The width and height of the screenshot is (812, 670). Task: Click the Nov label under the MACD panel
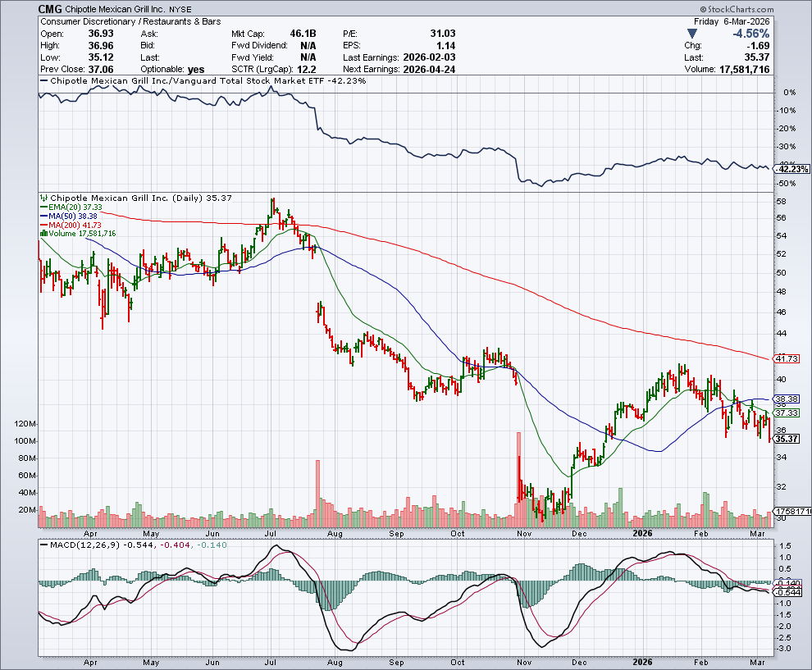[524, 663]
